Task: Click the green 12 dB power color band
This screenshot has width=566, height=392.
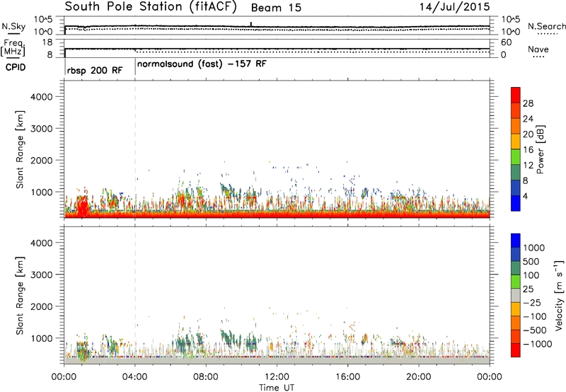Action: tap(516, 157)
